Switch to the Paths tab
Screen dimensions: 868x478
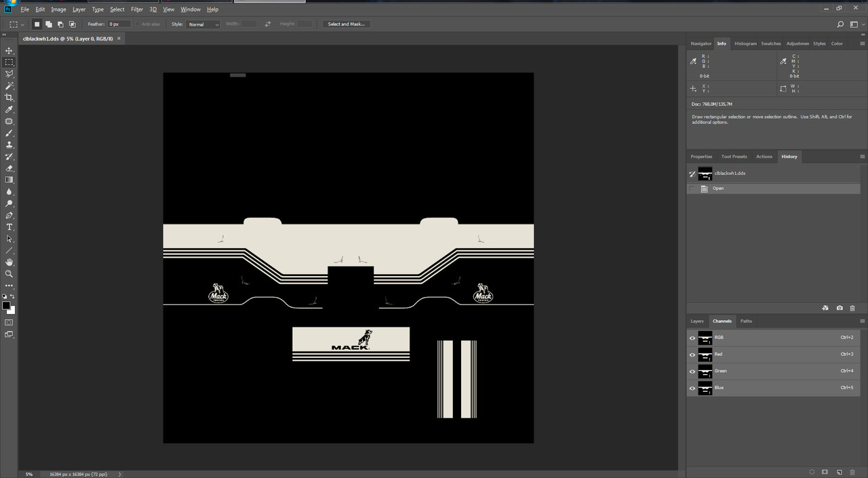coord(746,321)
